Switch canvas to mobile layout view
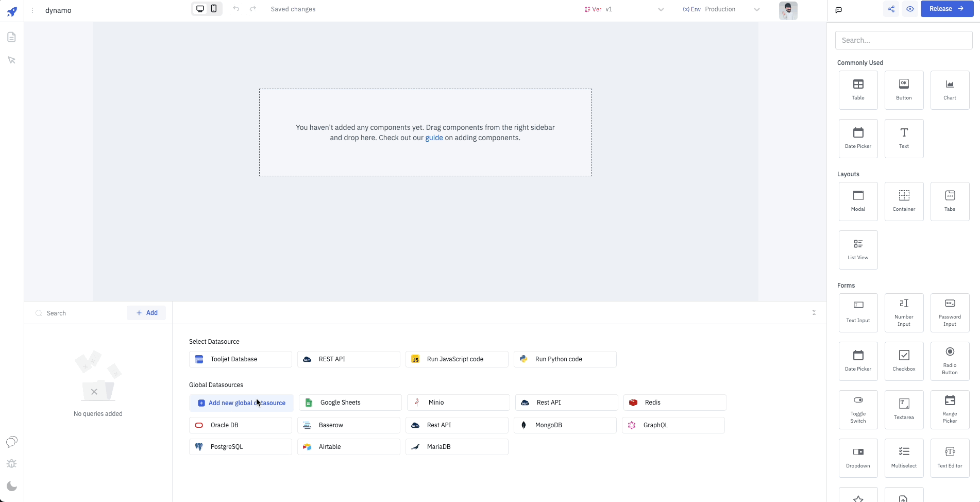The width and height of the screenshot is (980, 502). pos(214,9)
